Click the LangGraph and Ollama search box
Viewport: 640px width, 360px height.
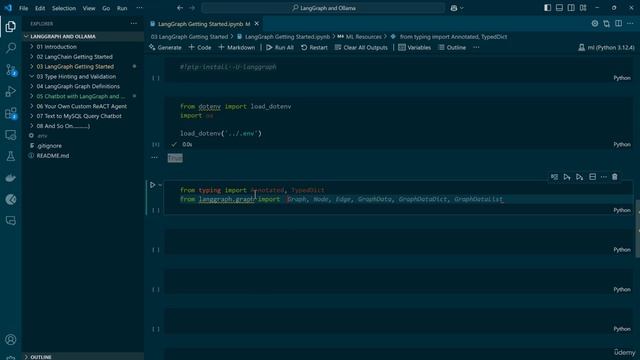pyautogui.click(x=323, y=8)
